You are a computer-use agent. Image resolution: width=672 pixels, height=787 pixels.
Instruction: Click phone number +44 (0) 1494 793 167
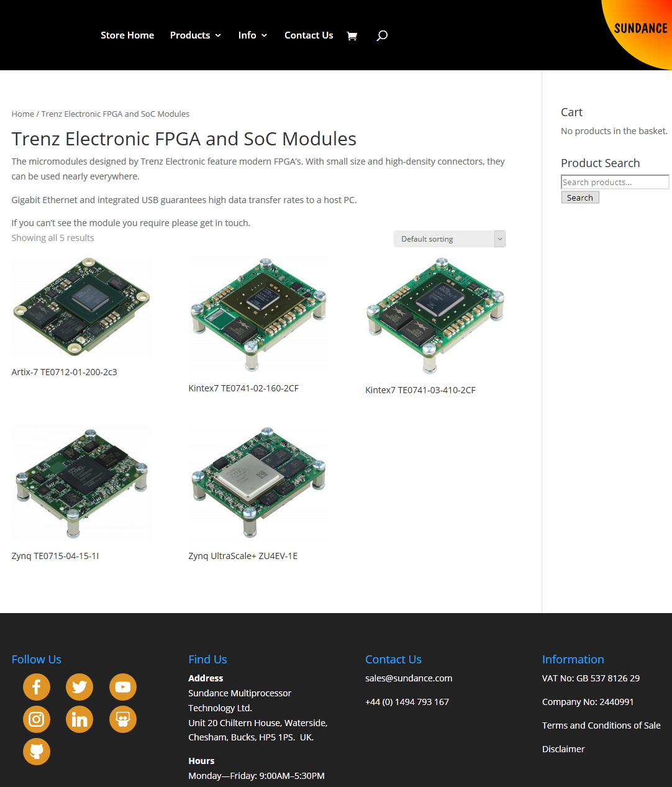[407, 702]
